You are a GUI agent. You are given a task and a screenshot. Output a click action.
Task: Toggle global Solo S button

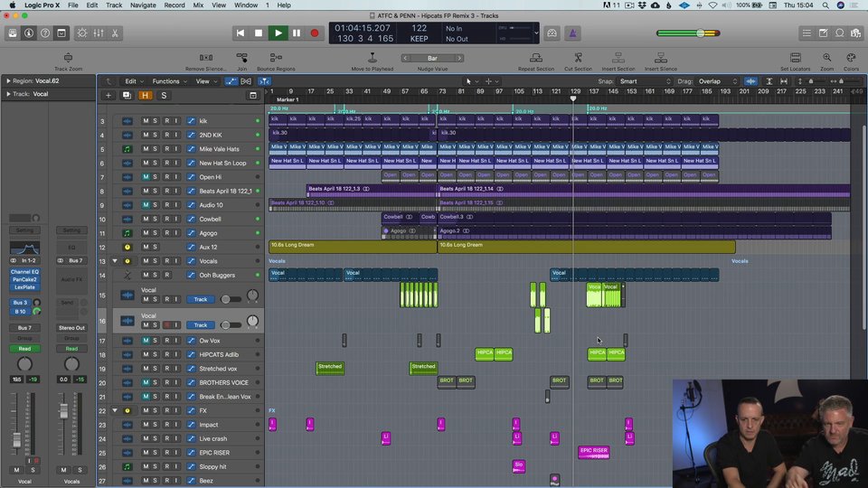click(164, 95)
